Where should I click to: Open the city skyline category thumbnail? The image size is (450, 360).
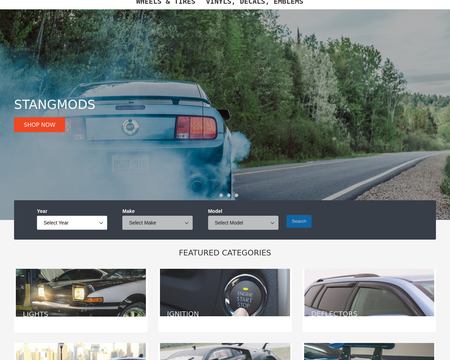point(81,351)
